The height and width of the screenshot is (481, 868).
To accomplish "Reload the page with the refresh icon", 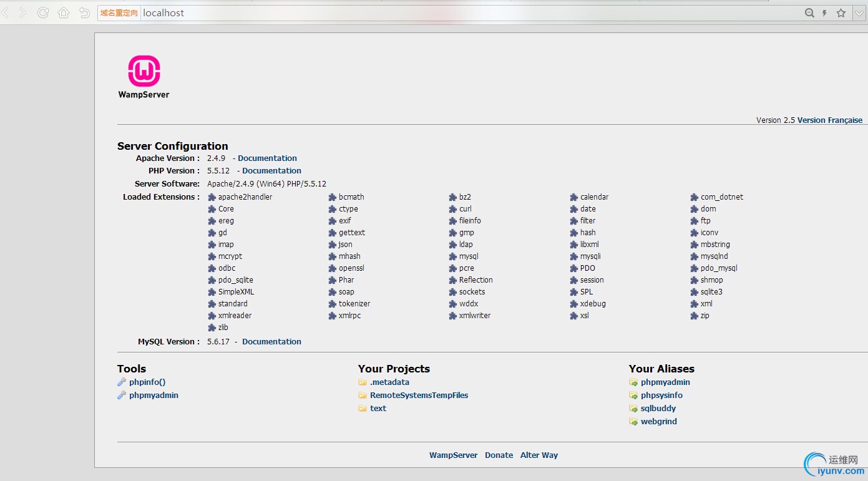I will click(43, 12).
